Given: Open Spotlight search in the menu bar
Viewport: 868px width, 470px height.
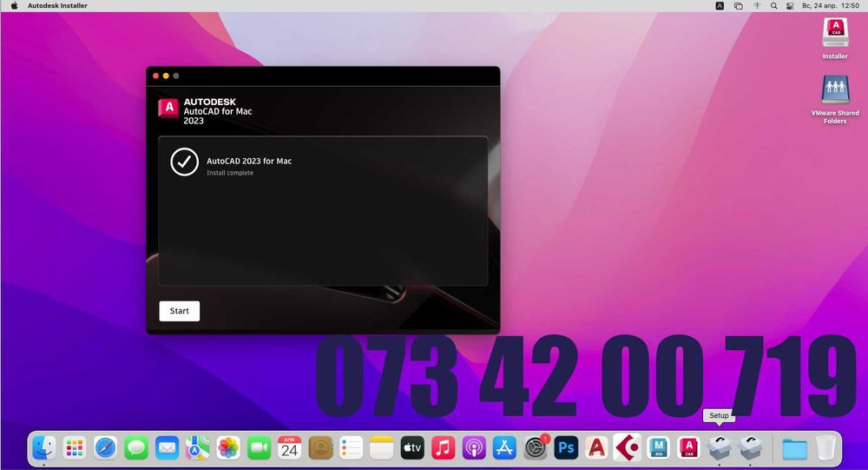Looking at the screenshot, I should pos(774,5).
